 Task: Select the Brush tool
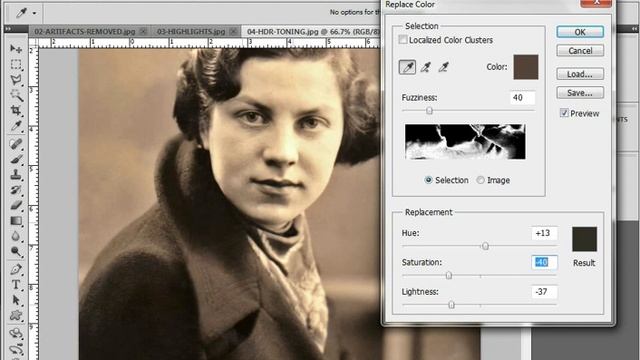[16, 159]
